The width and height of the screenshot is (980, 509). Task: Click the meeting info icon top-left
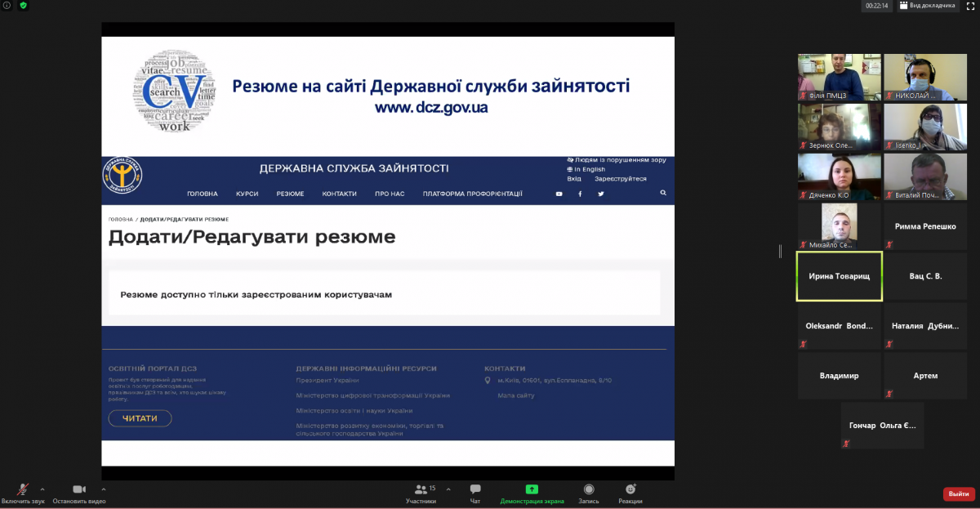(x=7, y=6)
